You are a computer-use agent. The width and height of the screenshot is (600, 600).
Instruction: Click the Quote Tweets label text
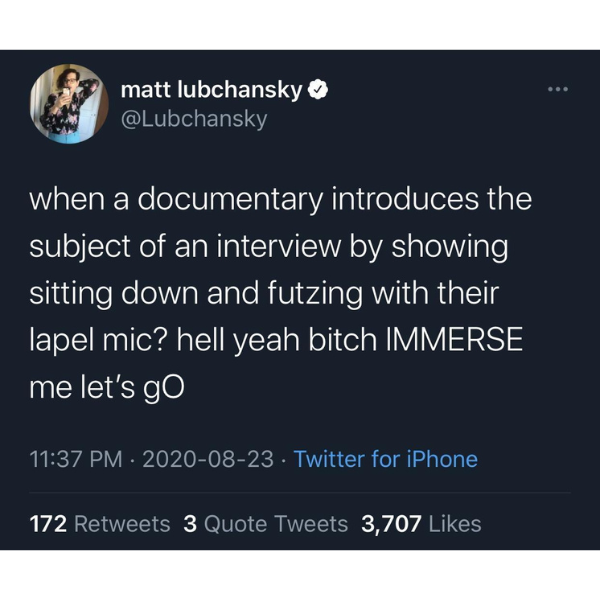[276, 524]
